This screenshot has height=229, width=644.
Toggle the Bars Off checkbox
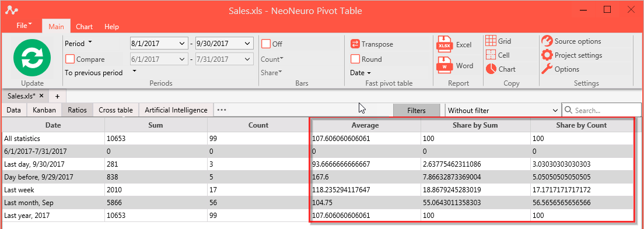266,44
